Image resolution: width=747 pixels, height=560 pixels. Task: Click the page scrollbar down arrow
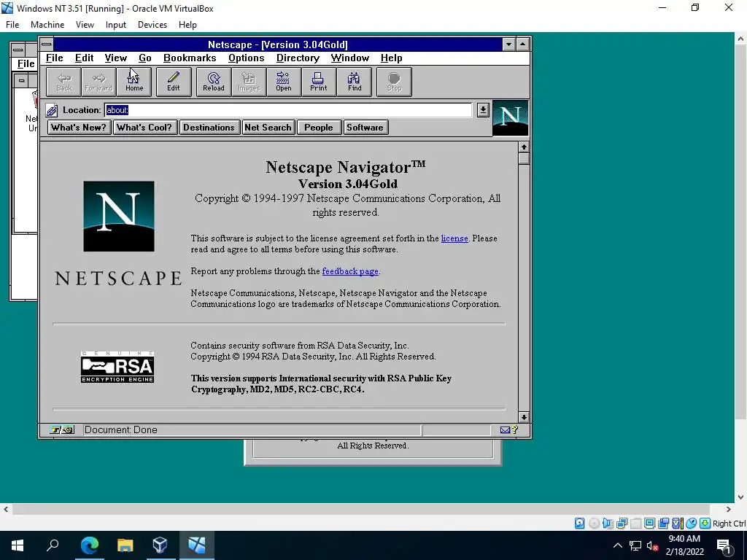pyautogui.click(x=524, y=417)
